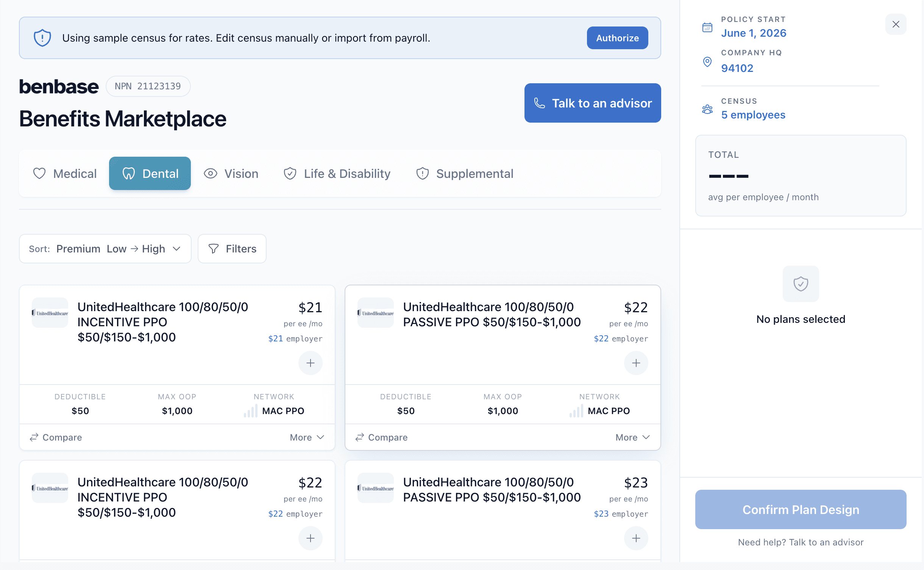Click $1,000 Max OOP on $22 PASSIVE plan
The width and height of the screenshot is (924, 570).
pos(503,411)
